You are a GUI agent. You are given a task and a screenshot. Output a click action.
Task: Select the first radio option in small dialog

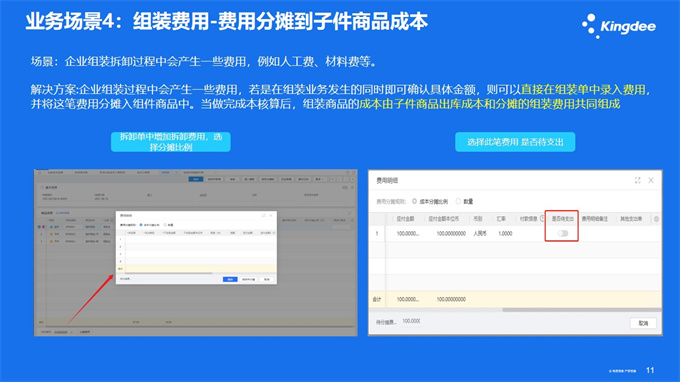tap(141, 225)
